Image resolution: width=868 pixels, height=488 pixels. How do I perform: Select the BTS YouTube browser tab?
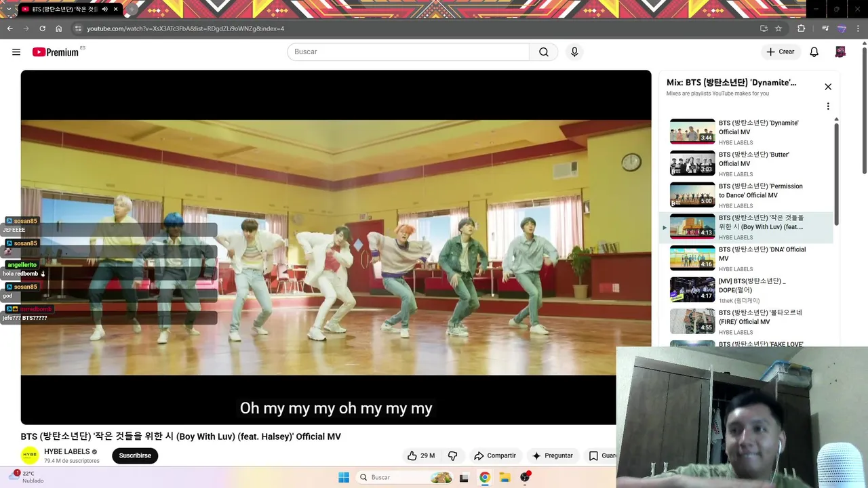point(70,9)
